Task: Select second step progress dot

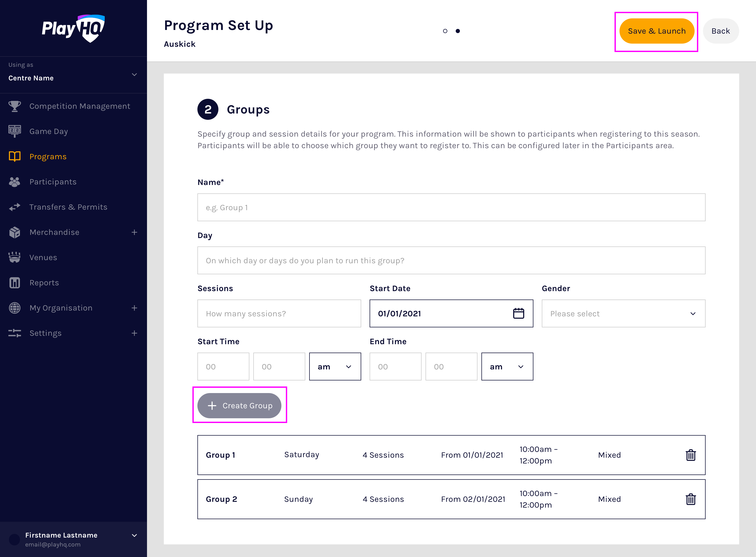Action: pos(458,31)
